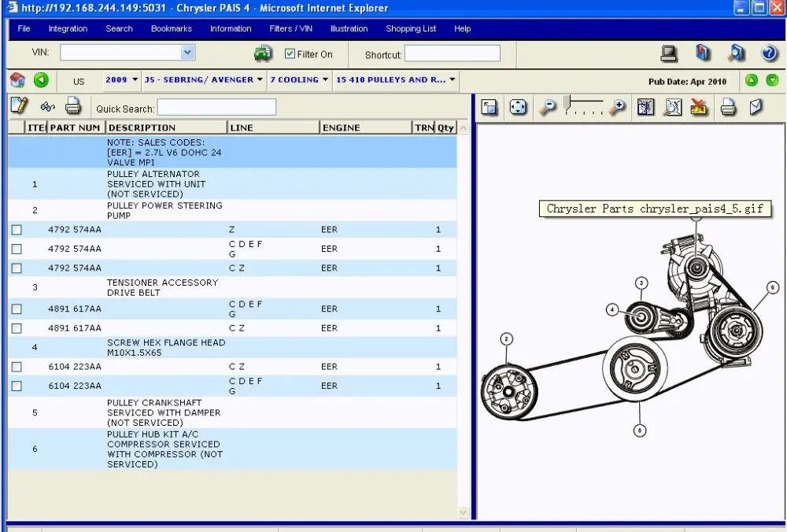Click the eyeglasses view icon
787x532 pixels.
point(47,106)
